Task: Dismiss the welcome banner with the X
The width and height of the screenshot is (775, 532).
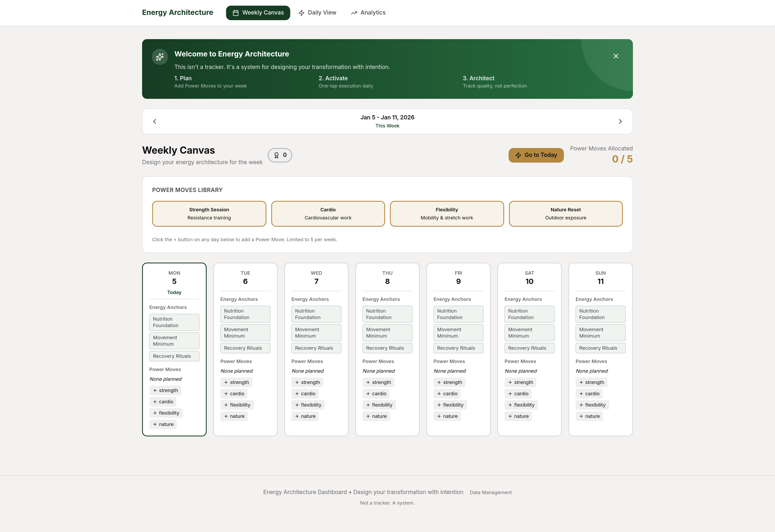Action: 616,56
